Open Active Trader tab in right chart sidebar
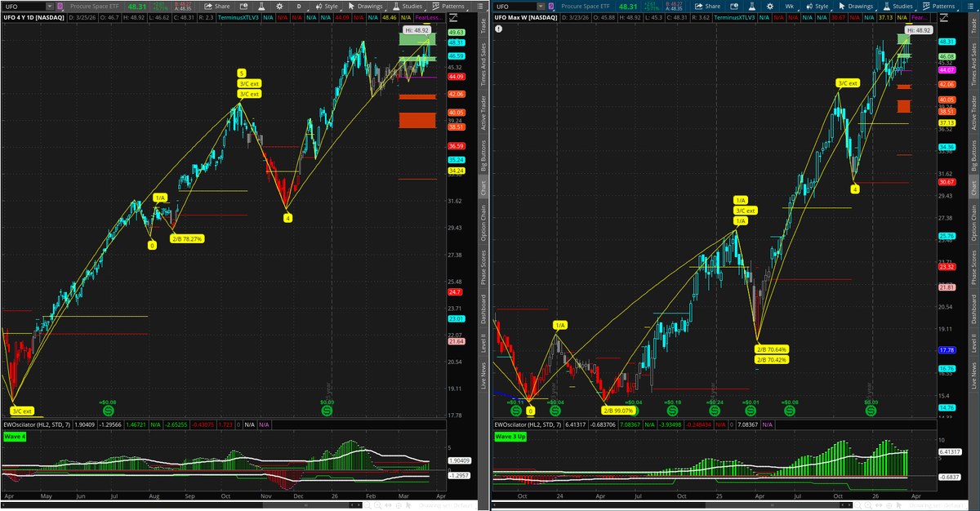The width and height of the screenshot is (980, 511). [x=973, y=113]
